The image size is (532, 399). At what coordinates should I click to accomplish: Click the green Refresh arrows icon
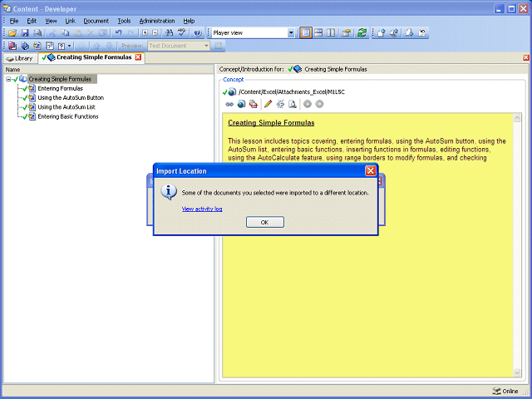tap(362, 33)
